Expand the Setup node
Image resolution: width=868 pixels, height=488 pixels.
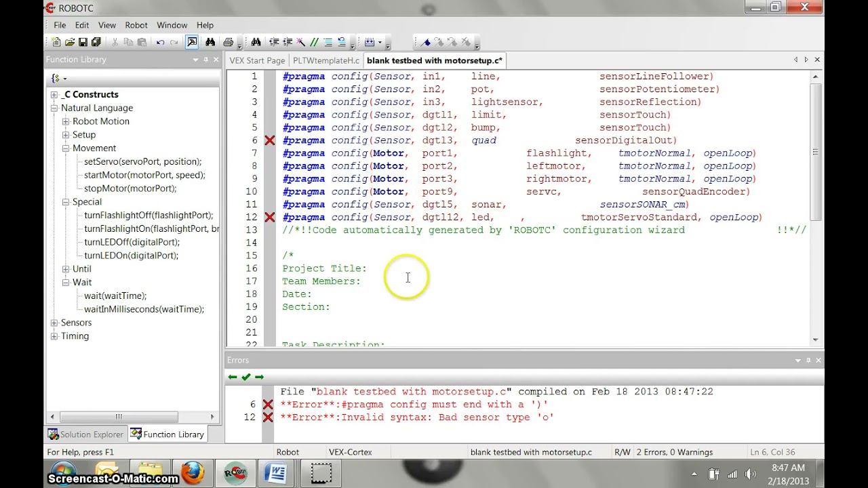pyautogui.click(x=66, y=135)
